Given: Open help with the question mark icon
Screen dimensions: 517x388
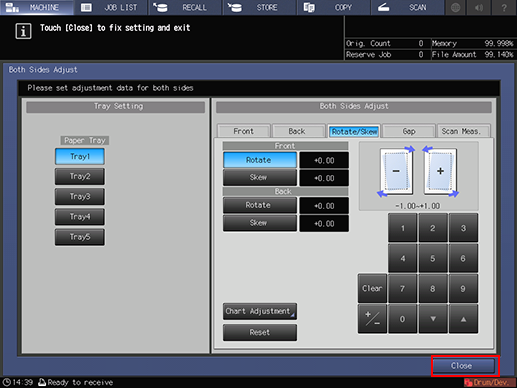Looking at the screenshot, I should tap(504, 7).
